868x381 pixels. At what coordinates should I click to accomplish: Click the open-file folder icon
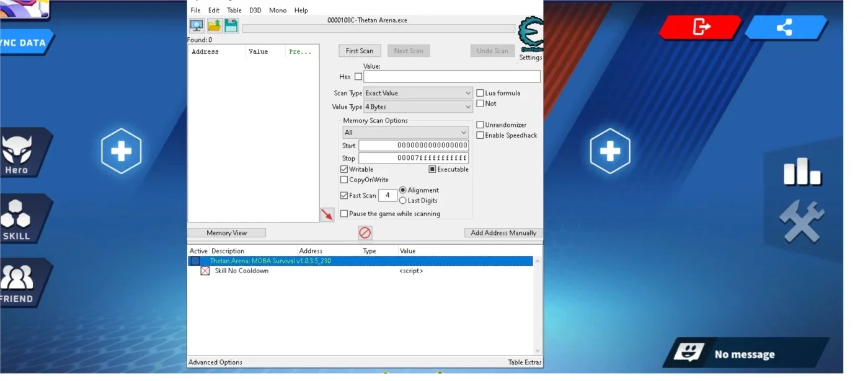point(214,25)
